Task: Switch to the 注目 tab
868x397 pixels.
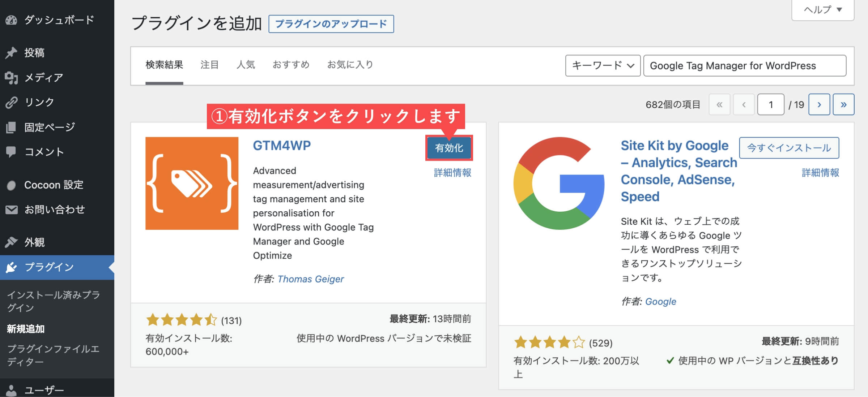Action: 209,65
